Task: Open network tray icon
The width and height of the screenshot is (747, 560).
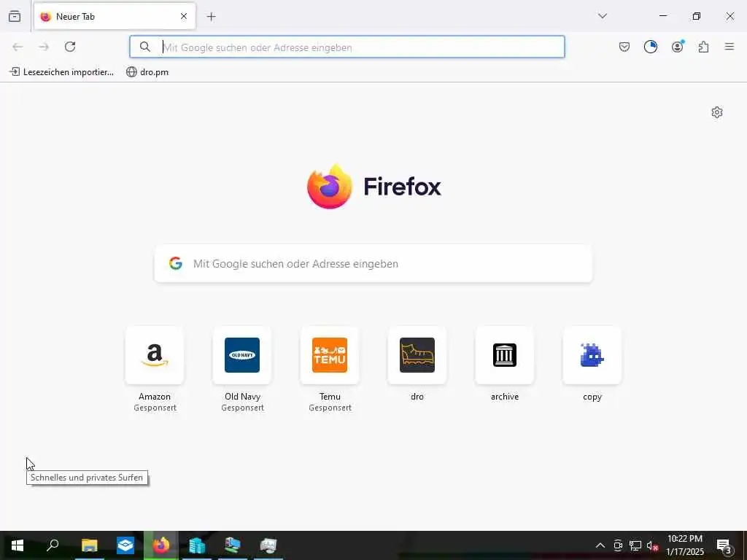Action: (x=635, y=545)
